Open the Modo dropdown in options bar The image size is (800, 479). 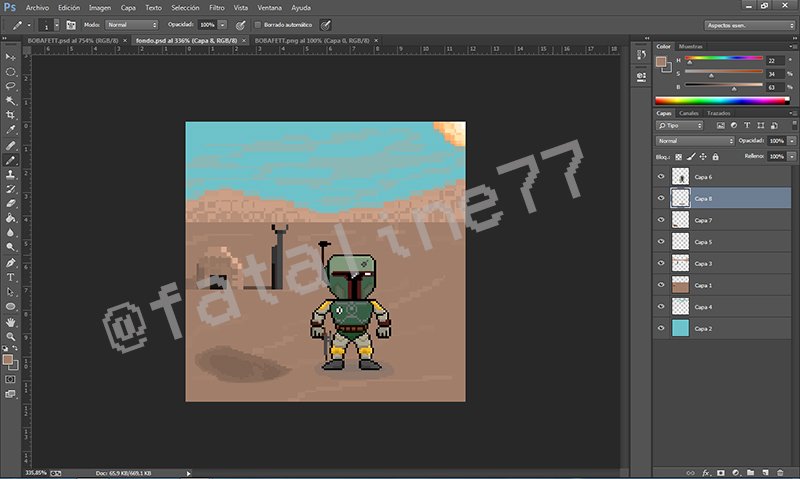coord(132,24)
